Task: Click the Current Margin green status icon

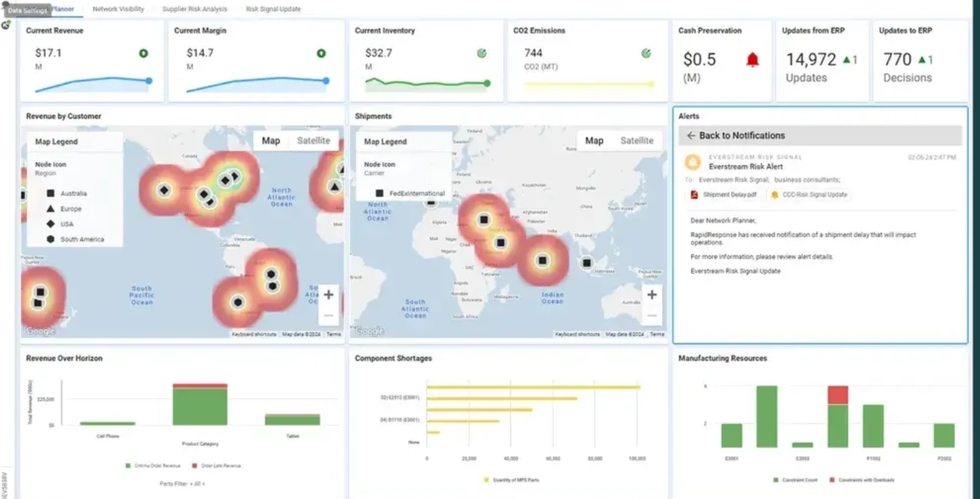Action: 321,53
